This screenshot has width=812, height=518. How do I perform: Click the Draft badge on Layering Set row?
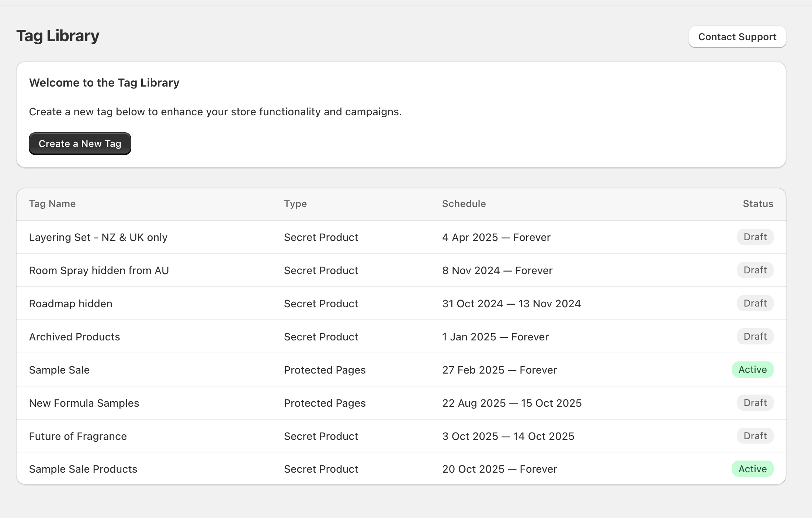755,237
